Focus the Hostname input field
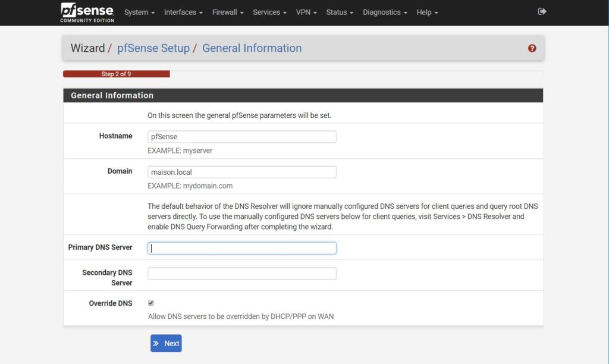The image size is (609, 364). pos(242,137)
